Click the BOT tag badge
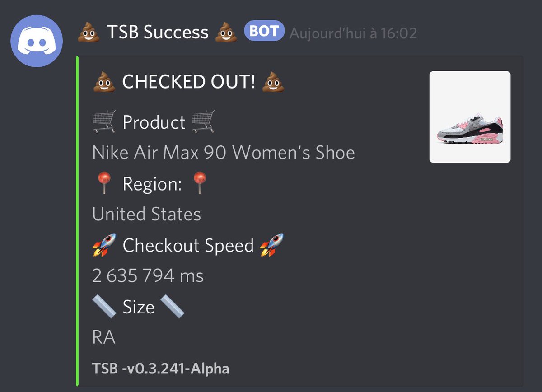Screen dimensions: 542x392 [265, 32]
